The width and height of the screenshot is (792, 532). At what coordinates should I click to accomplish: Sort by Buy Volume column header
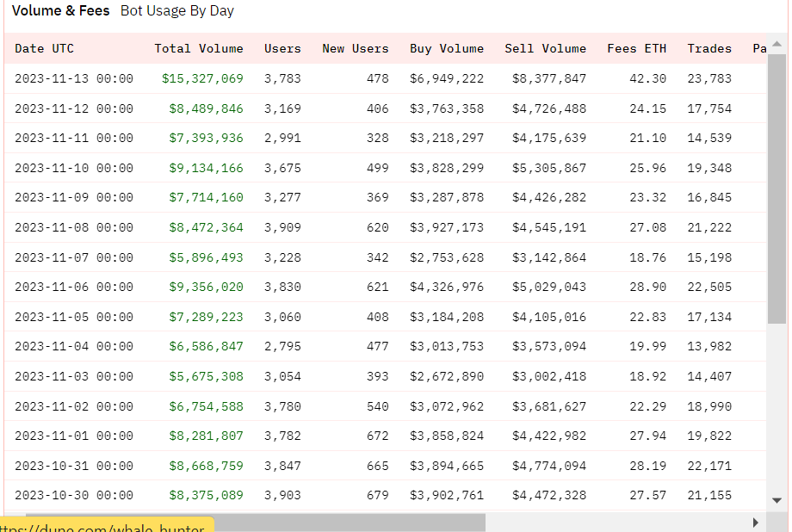tap(447, 48)
